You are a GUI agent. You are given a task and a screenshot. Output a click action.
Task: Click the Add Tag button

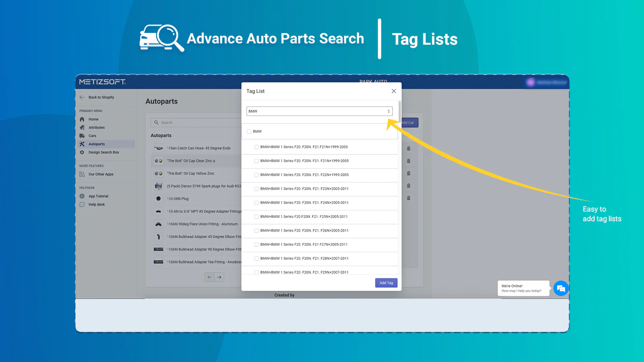[386, 283]
